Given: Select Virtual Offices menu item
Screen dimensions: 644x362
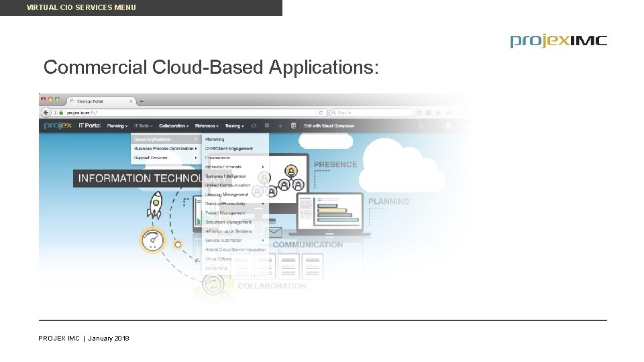Looking at the screenshot, I should coord(218,259).
